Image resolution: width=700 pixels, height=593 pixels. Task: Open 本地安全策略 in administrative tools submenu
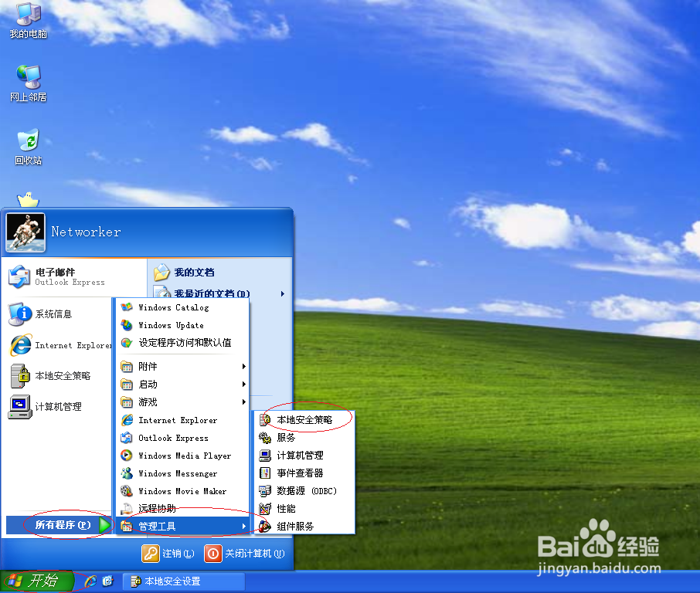pyautogui.click(x=304, y=420)
